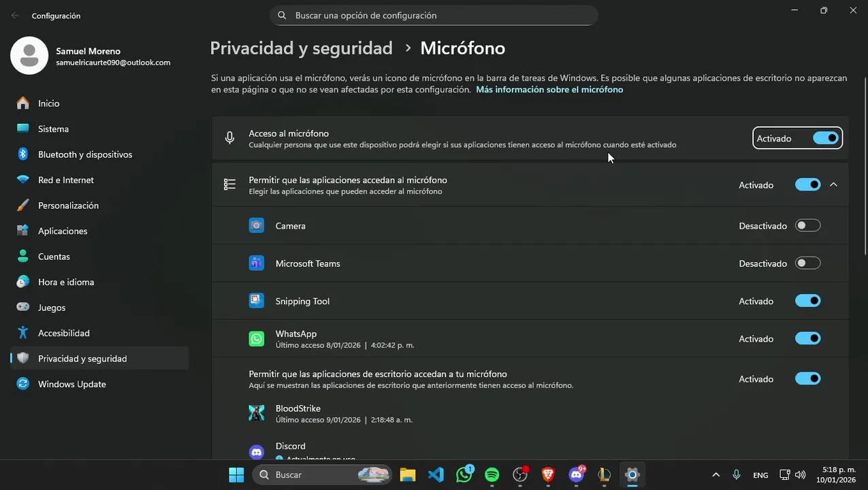868x490 pixels.
Task: Toggle desktop applications microphone access off
Action: [x=807, y=378]
